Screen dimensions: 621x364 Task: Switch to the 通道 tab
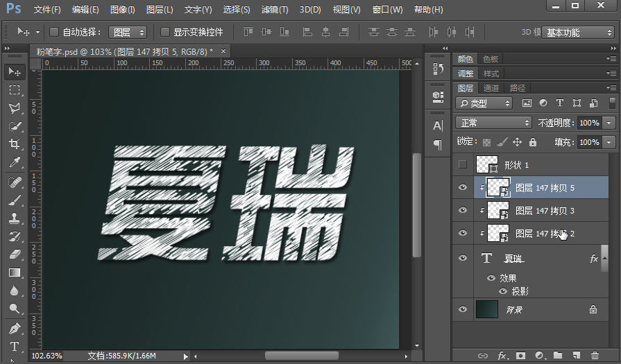coord(491,88)
